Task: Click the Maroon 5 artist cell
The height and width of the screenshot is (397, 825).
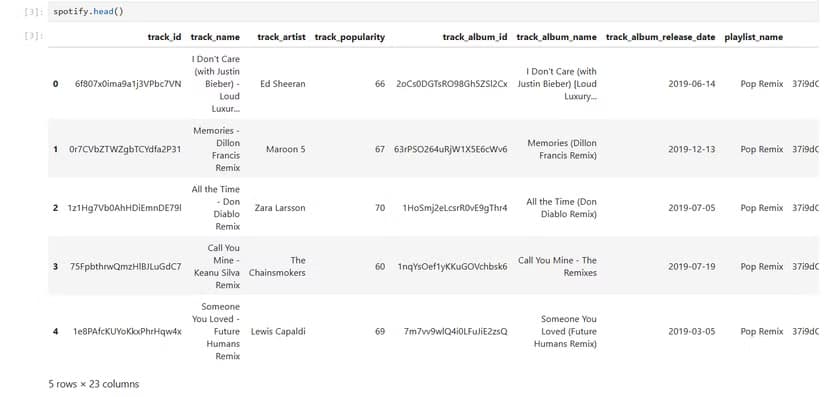Action: [286, 149]
